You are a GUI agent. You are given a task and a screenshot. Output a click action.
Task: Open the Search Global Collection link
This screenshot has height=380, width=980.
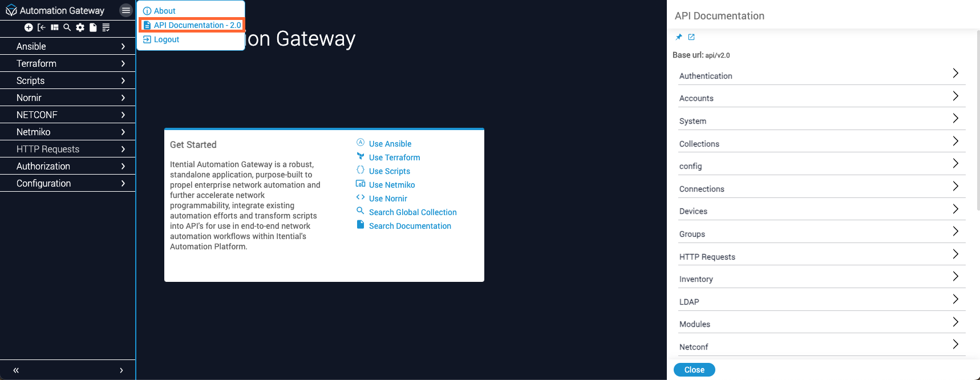(x=413, y=212)
